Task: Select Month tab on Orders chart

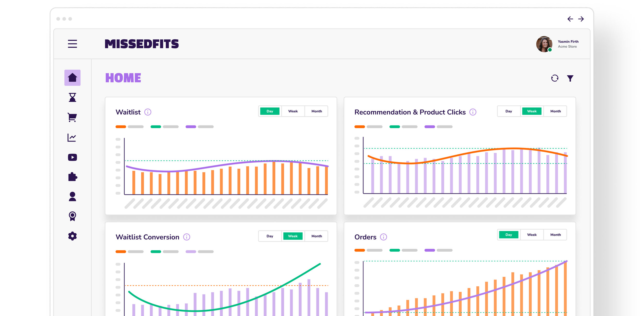Action: pos(555,235)
